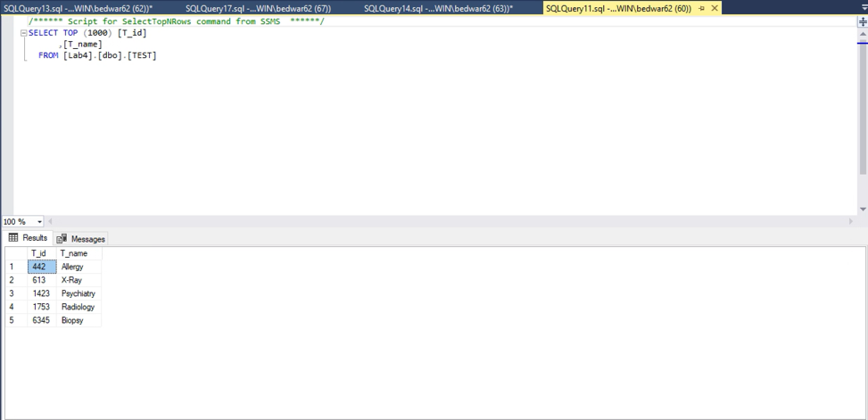This screenshot has width=868, height=420.
Task: Click the editor vertical scrollbar down arrow
Action: 863,210
